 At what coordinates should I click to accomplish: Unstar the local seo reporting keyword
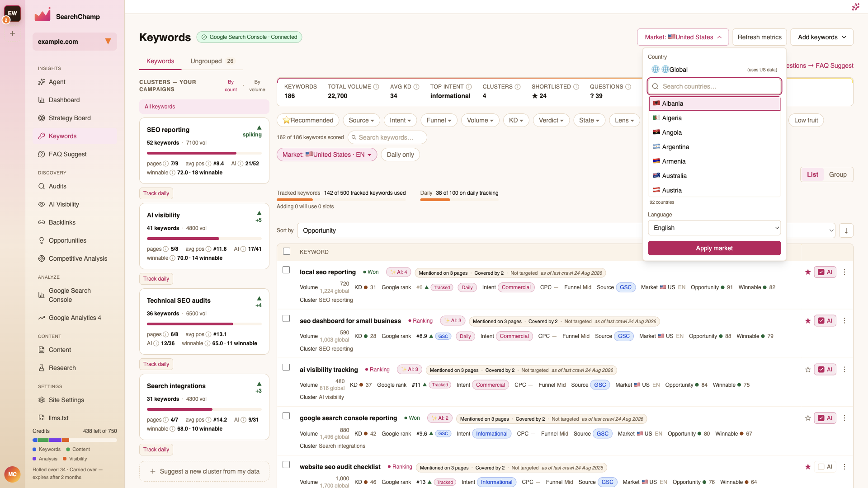(x=807, y=272)
